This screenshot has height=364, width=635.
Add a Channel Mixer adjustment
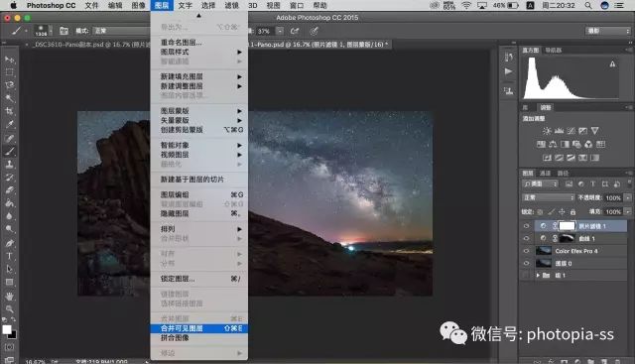pos(588,144)
